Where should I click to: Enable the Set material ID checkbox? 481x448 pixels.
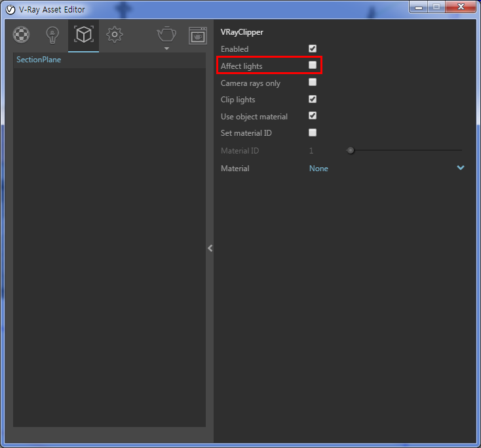(313, 132)
